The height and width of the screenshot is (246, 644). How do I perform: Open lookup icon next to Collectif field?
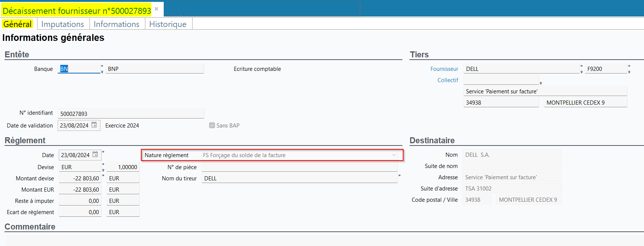tap(541, 83)
